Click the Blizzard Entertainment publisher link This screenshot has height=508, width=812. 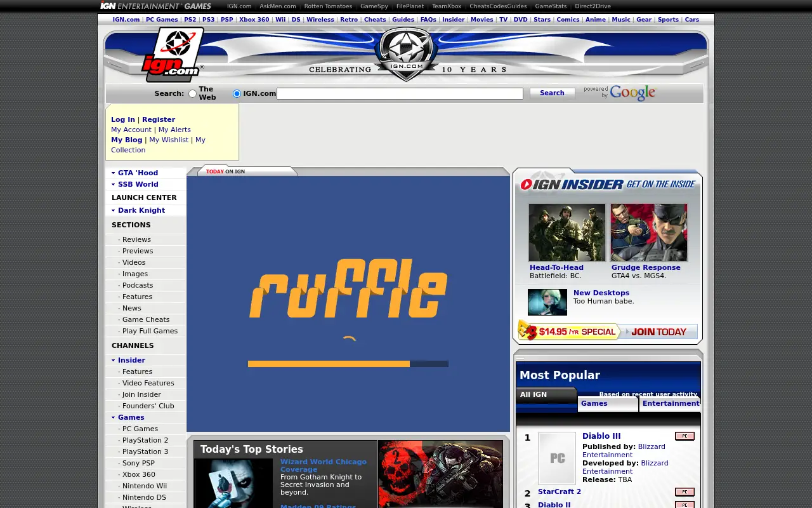(624, 450)
